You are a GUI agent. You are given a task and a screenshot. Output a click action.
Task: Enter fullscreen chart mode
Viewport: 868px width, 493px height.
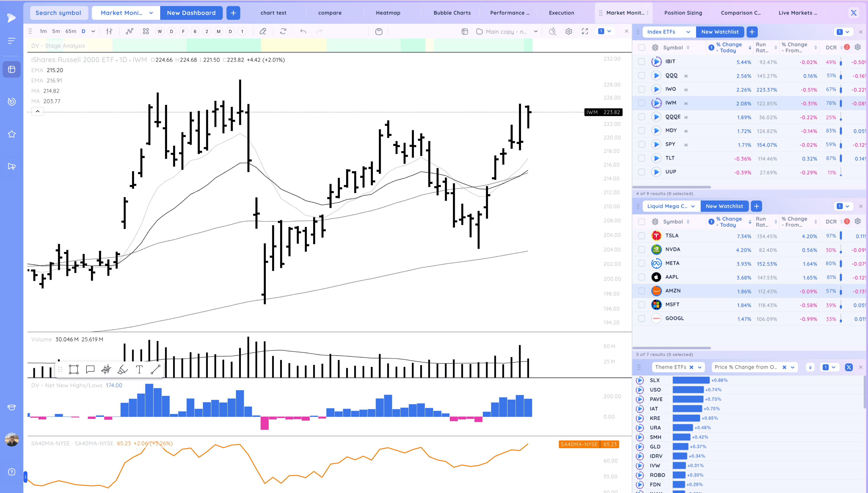585,31
